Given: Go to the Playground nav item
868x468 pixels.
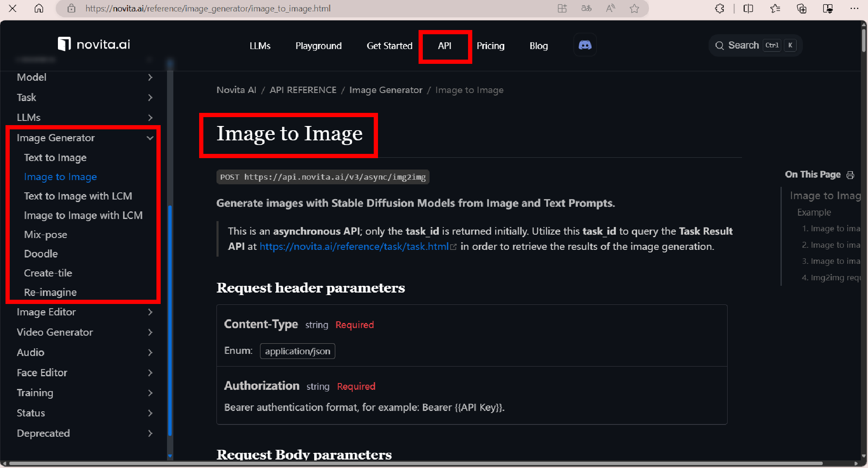Looking at the screenshot, I should pos(318,46).
